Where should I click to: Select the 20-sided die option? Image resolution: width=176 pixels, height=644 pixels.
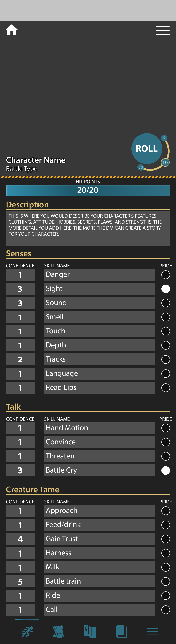click(x=140, y=167)
